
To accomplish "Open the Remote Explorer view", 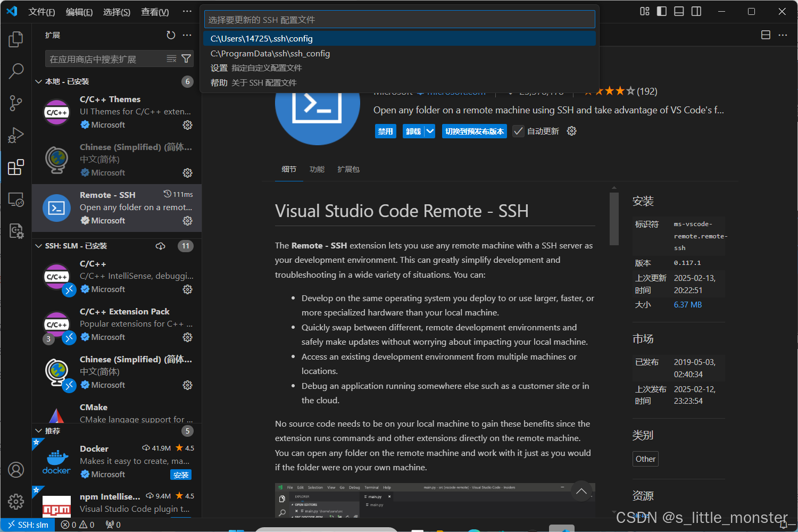I will pos(16,199).
